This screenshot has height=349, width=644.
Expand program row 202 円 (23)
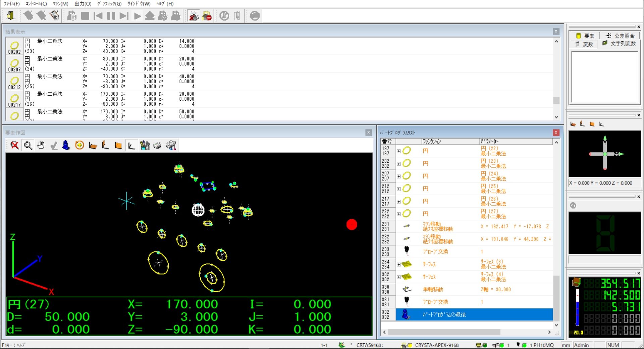pos(399,164)
